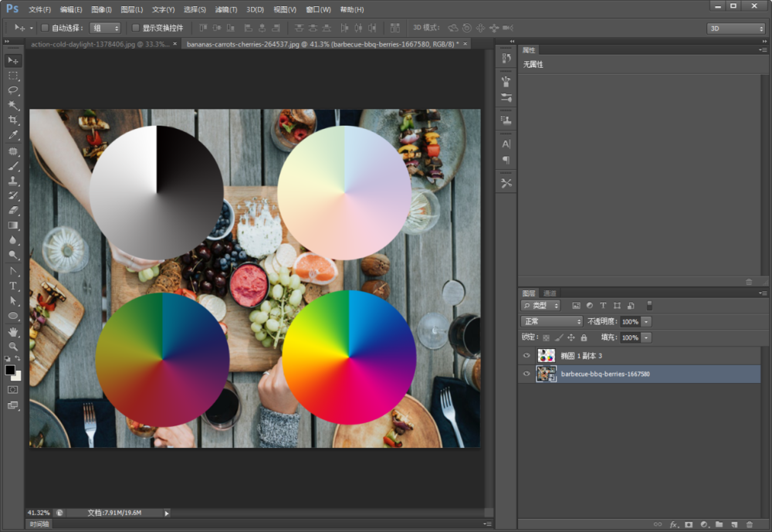Select the 椭圆 1 副本 3 layer thumbnail

pos(546,355)
